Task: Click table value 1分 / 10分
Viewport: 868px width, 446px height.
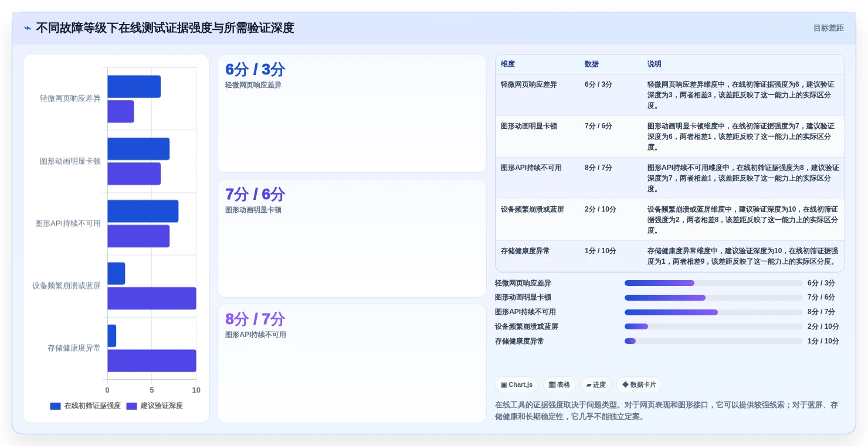Action: pyautogui.click(x=601, y=251)
